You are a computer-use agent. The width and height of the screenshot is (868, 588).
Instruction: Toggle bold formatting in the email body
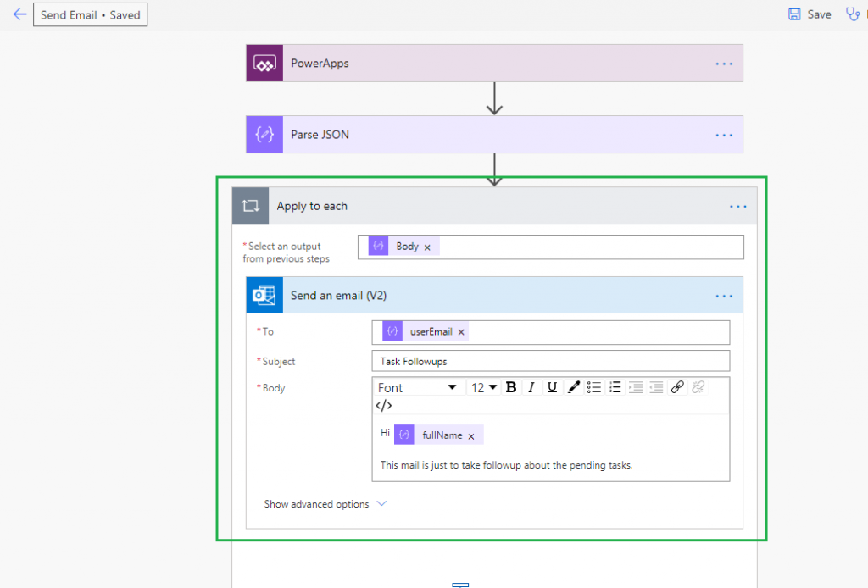511,386
